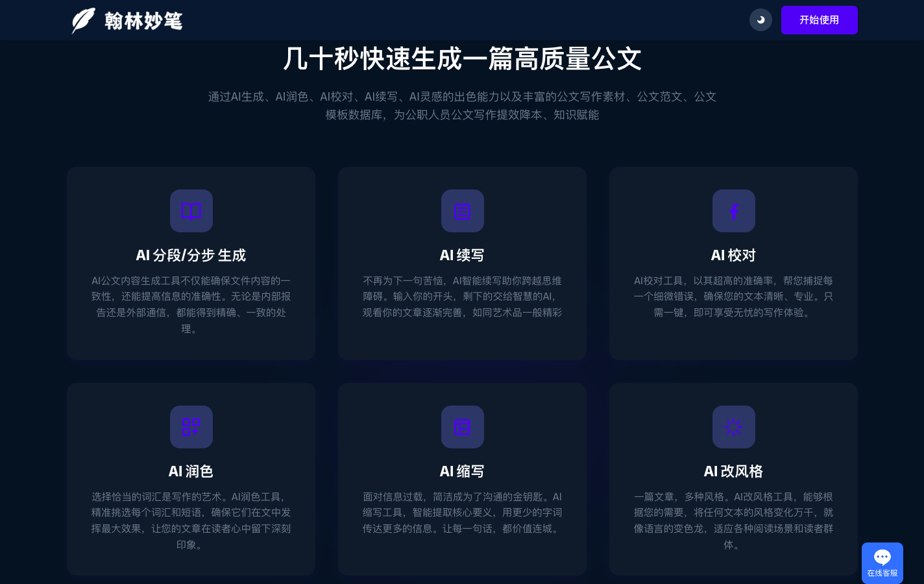Image resolution: width=924 pixels, height=584 pixels.
Task: Click the document icon above AI 续写
Action: pyautogui.click(x=462, y=211)
